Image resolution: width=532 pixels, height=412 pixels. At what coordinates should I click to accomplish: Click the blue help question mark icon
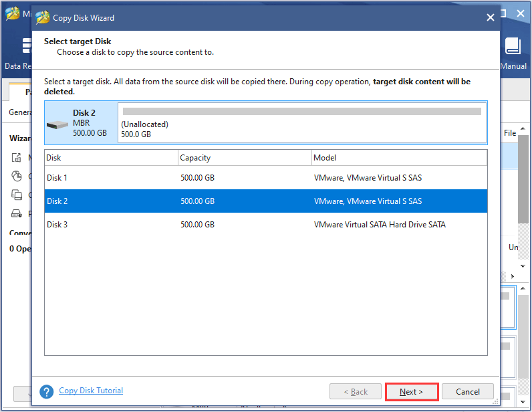coord(47,392)
